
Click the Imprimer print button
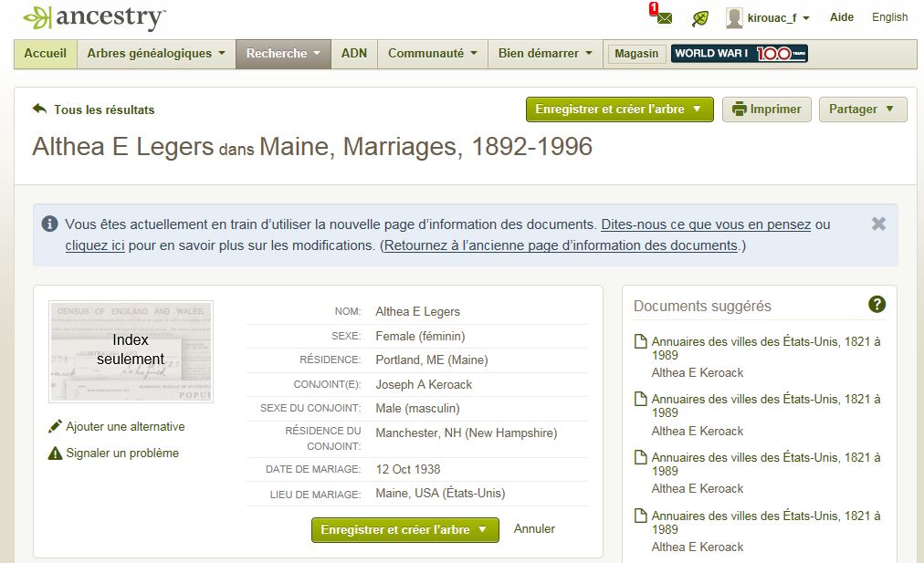[767, 109]
